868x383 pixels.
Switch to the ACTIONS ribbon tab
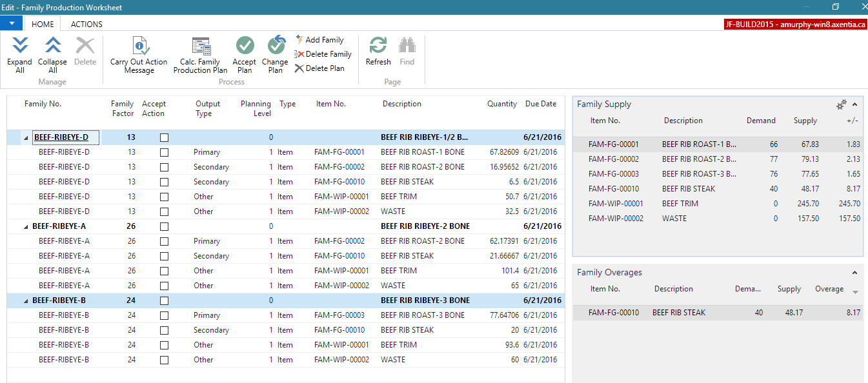86,24
